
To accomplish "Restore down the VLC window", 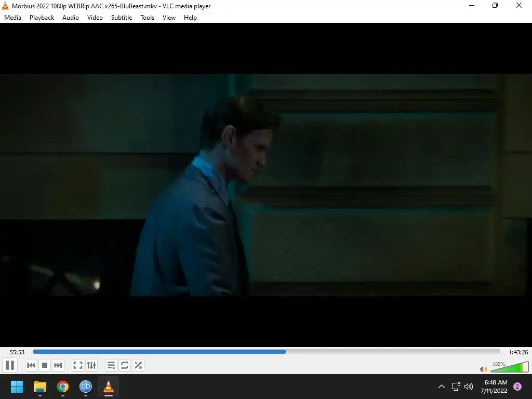I will (x=495, y=5).
